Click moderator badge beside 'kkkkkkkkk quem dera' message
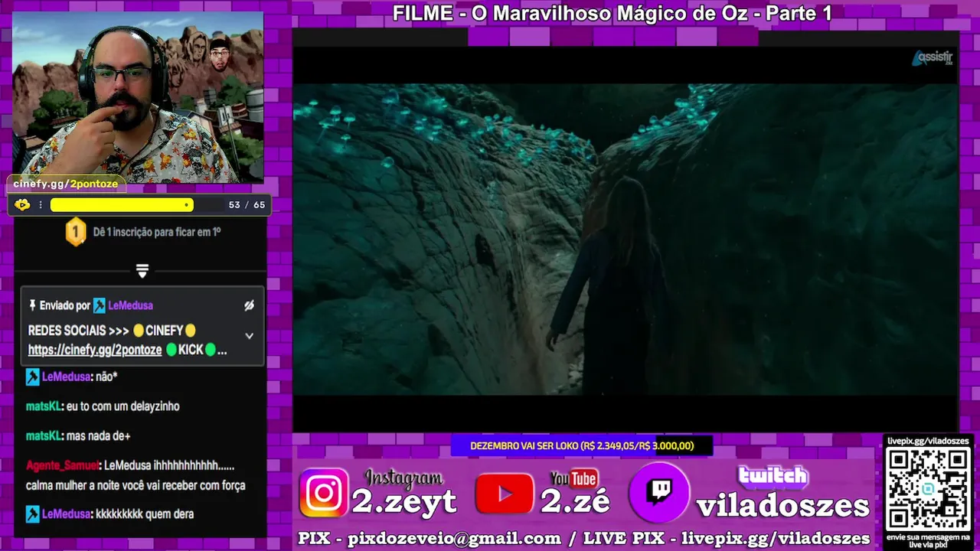Image resolution: width=980 pixels, height=551 pixels. 32,514
